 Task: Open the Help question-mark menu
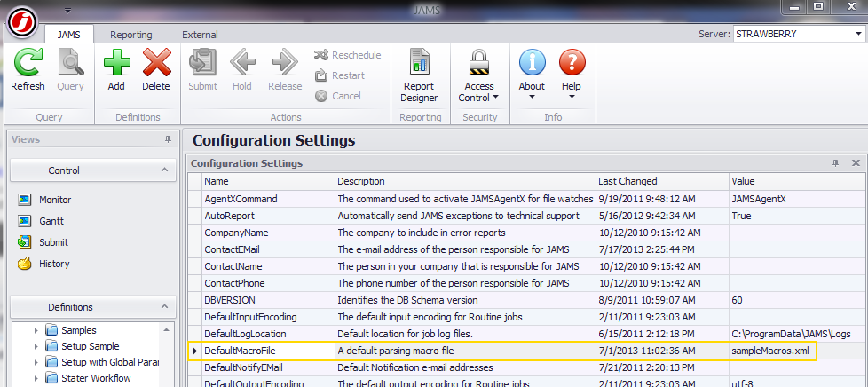[x=572, y=75]
